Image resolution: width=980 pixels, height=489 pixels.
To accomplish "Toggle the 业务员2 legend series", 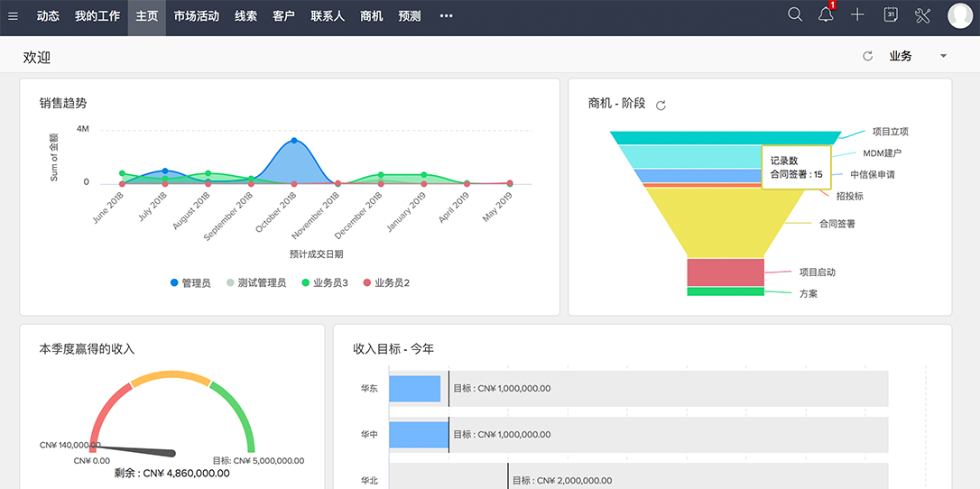I will coord(385,283).
